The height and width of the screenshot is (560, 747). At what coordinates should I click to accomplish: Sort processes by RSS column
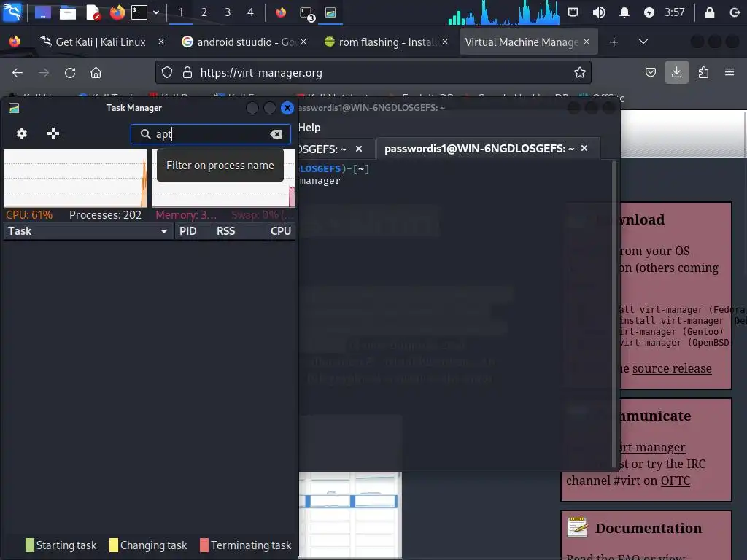(x=238, y=231)
